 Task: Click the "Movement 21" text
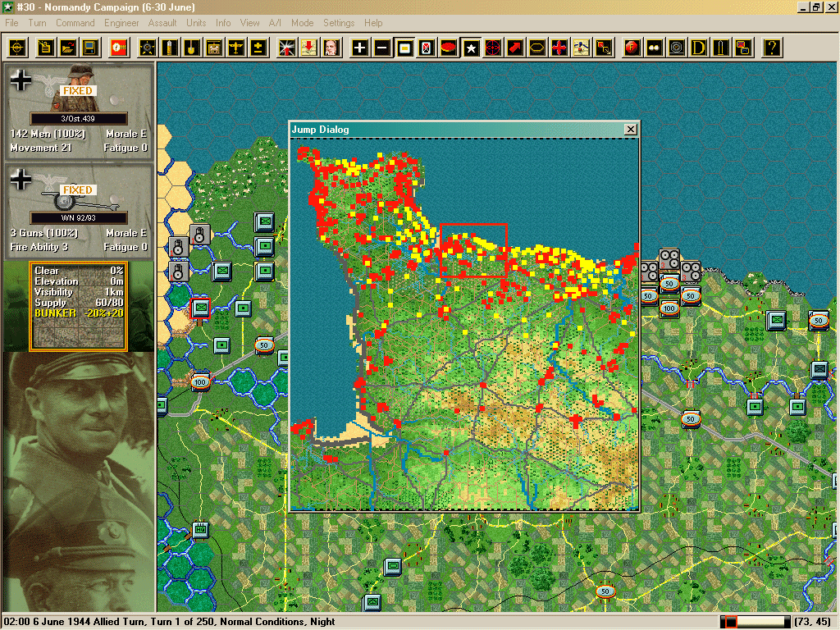pos(41,148)
